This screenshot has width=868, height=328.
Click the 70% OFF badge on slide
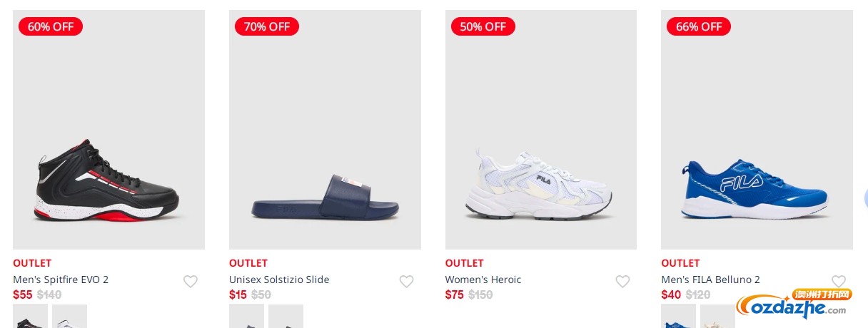point(267,26)
